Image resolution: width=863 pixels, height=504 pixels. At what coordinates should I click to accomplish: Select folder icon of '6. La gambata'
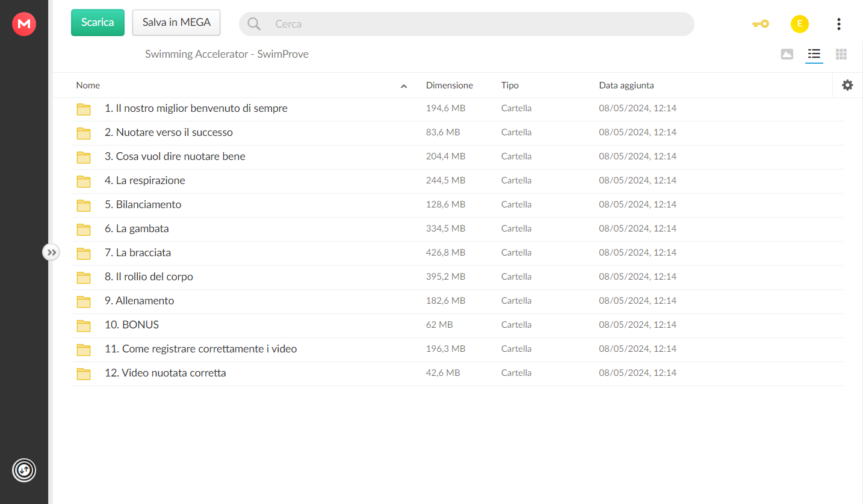84,229
